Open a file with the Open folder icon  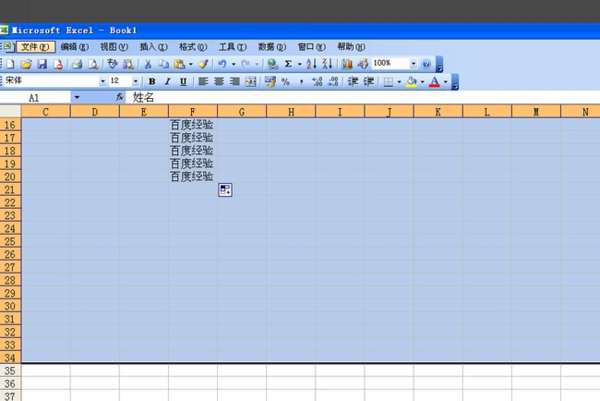coord(26,64)
